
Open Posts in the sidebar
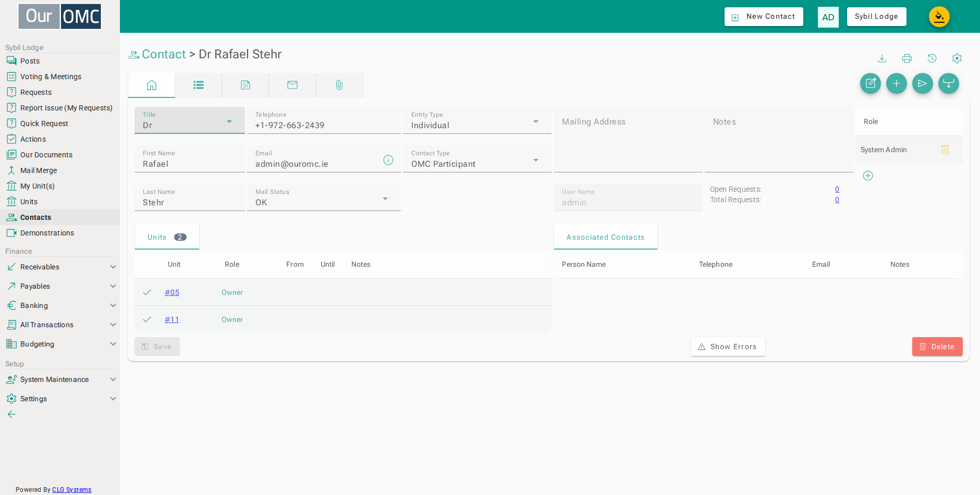click(x=60, y=61)
